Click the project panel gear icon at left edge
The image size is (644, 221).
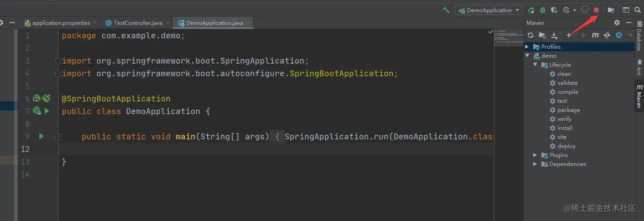click(1, 23)
